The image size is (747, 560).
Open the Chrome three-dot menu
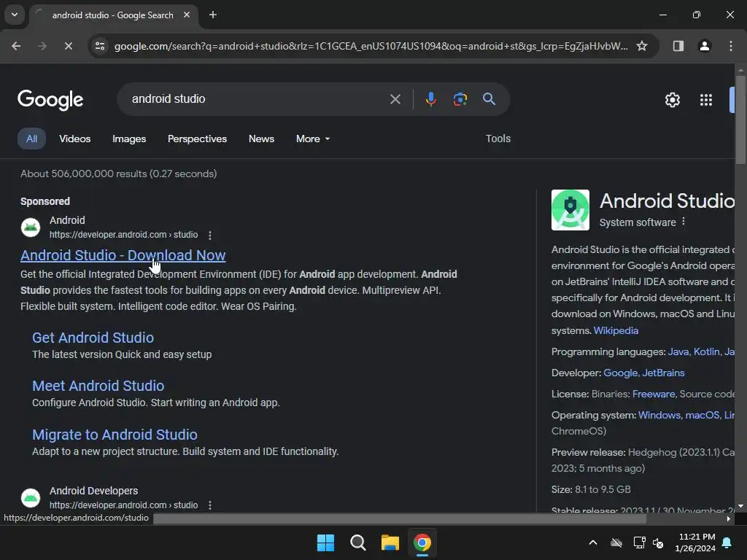[731, 46]
